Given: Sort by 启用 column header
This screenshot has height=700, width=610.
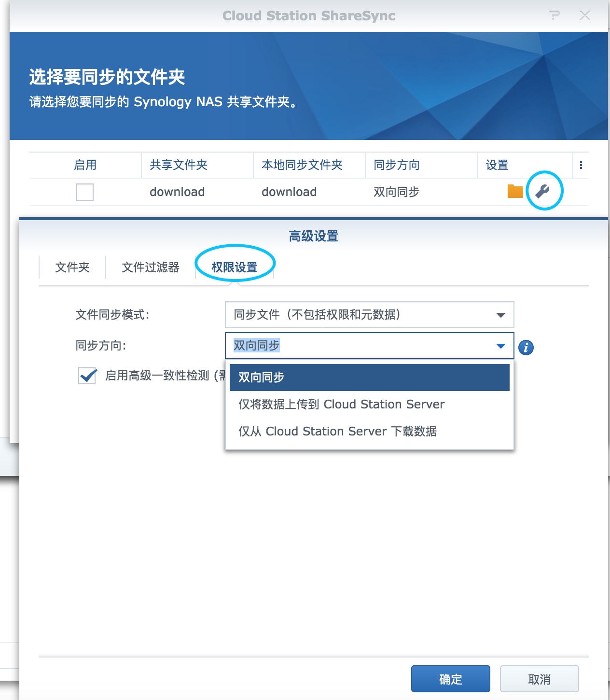Looking at the screenshot, I should click(x=85, y=165).
